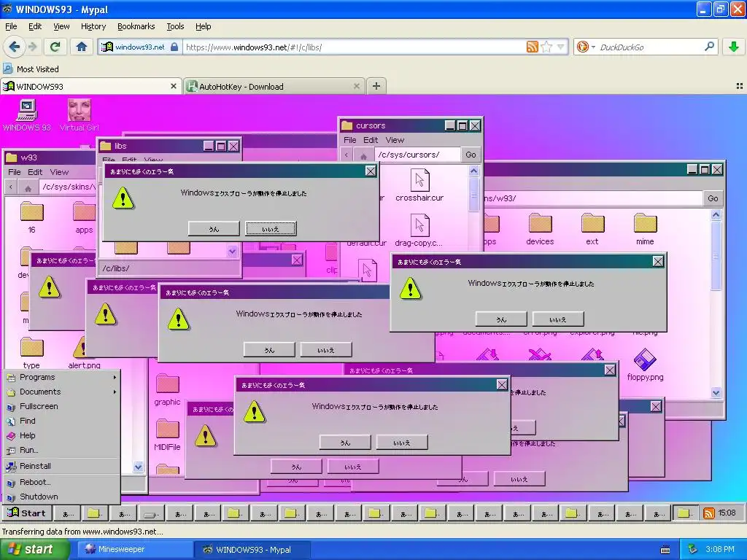Viewport: 747px width, 560px height.
Task: Select Reinstall in Windows 93 start menu
Action: click(61, 466)
